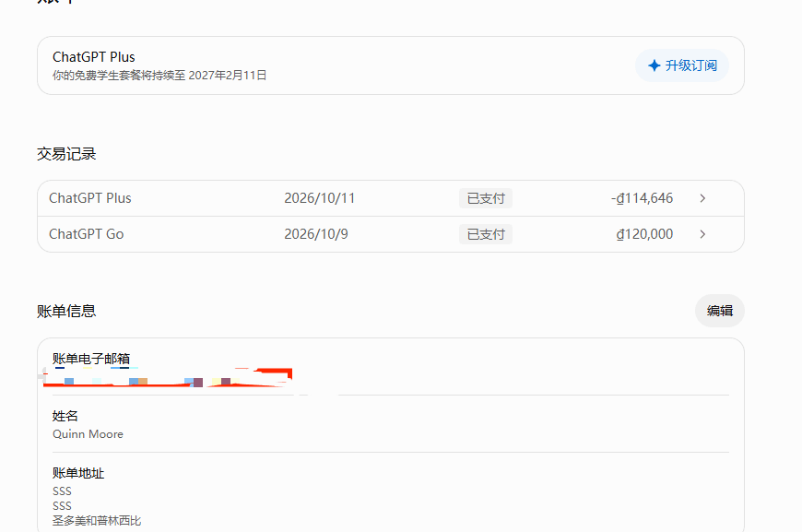Click the 已支付 badge for ChatGPT Go
Viewport: 802px width, 532px height.
coord(486,234)
